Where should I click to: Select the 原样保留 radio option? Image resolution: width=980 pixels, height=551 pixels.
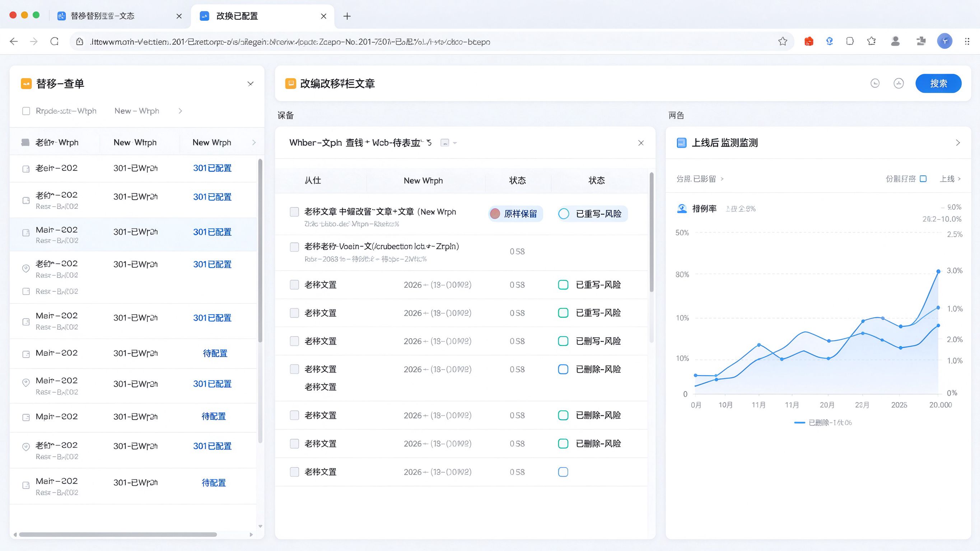(x=495, y=214)
